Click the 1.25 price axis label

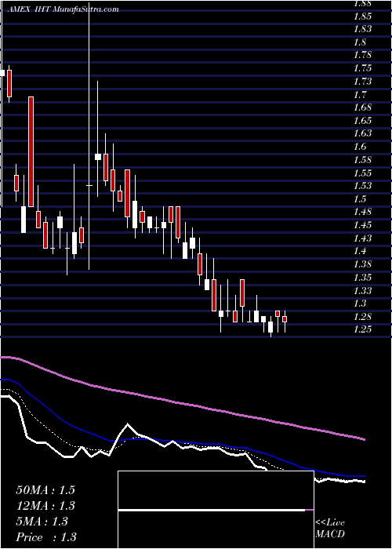(x=362, y=329)
